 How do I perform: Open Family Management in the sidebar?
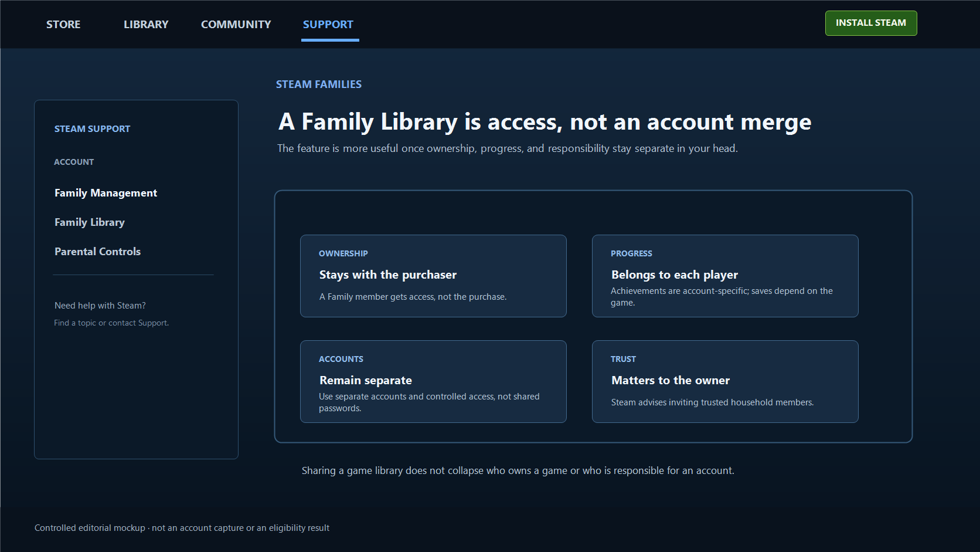(x=106, y=193)
